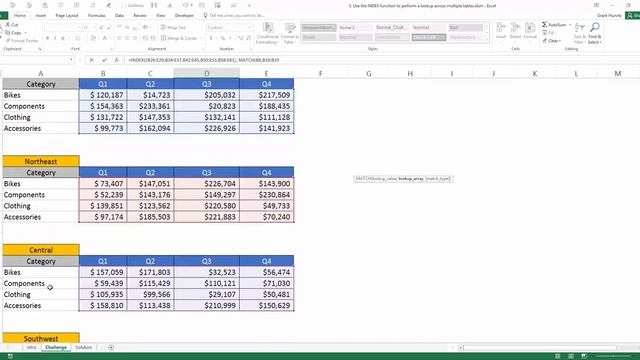This screenshot has width=640, height=360.
Task: Switch to Page Layout view in status bar
Action: point(571,356)
